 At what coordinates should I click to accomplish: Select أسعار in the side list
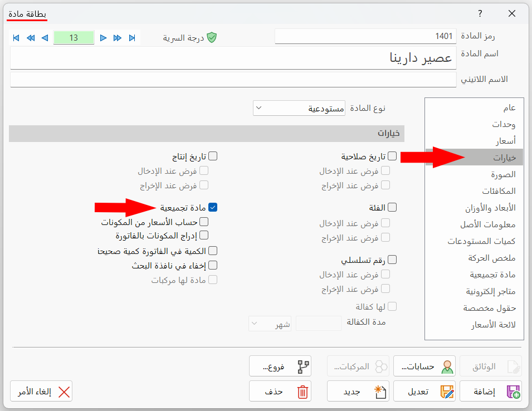[x=474, y=141]
